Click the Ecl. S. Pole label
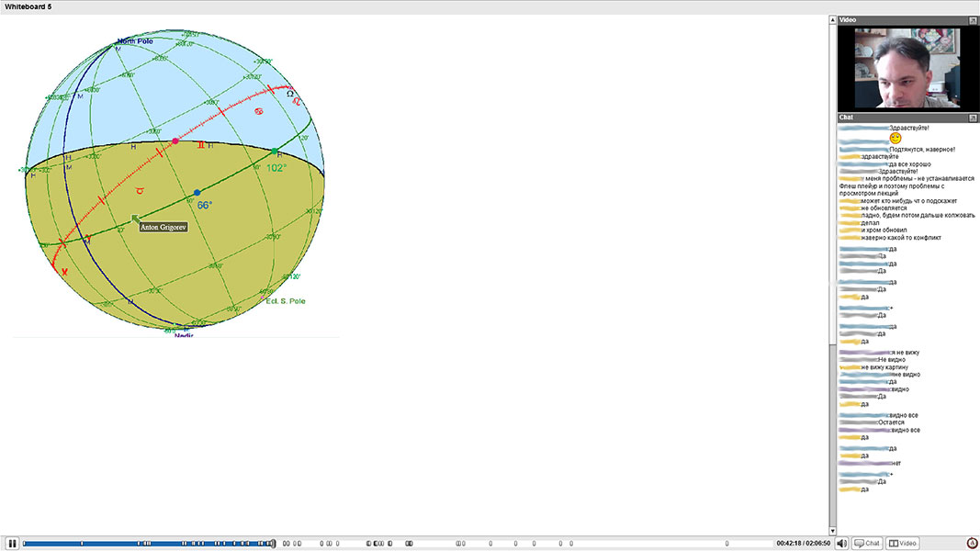The image size is (980, 551). 285,301
